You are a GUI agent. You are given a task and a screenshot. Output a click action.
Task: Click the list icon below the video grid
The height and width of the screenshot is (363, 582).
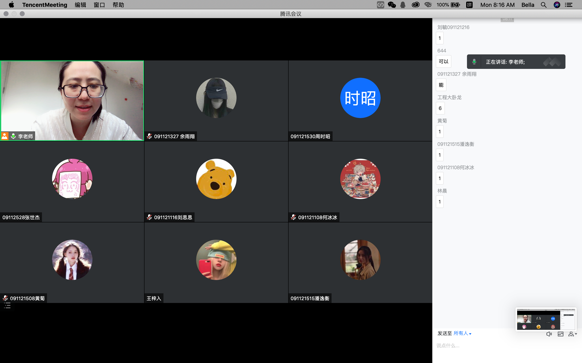[7, 306]
